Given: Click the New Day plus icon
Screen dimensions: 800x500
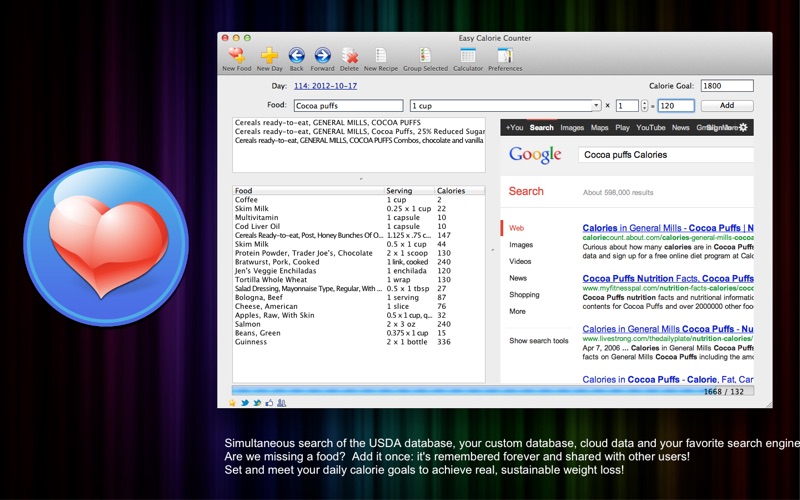Looking at the screenshot, I should point(269,56).
